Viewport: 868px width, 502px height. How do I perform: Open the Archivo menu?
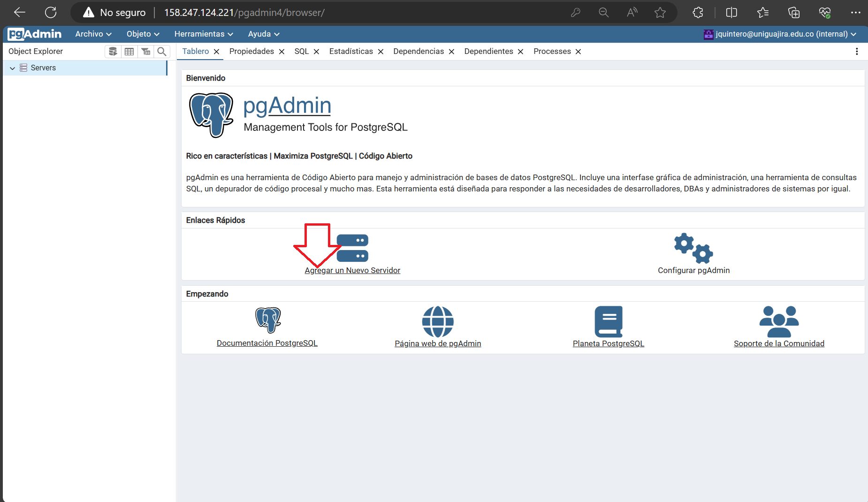93,34
